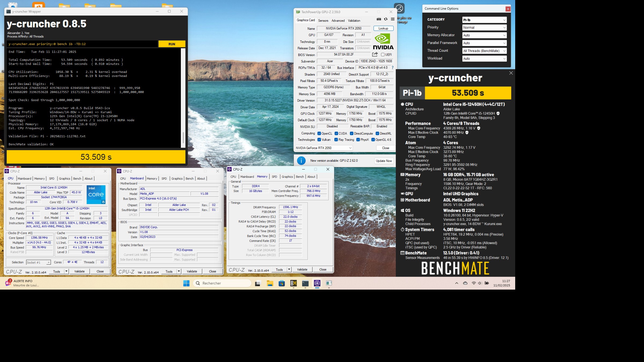Toggle the PhysX checkbox

point(358,140)
